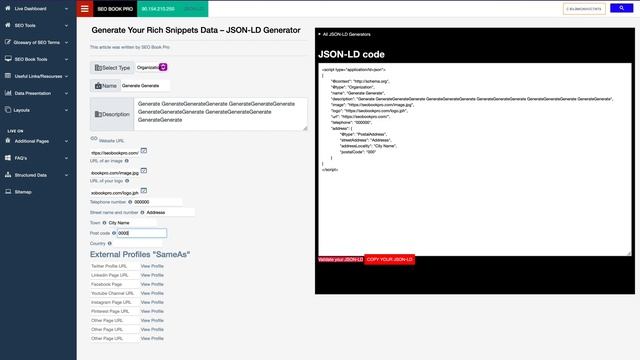
Task: Click the Live Dashboard home icon
Action: coord(8,8)
